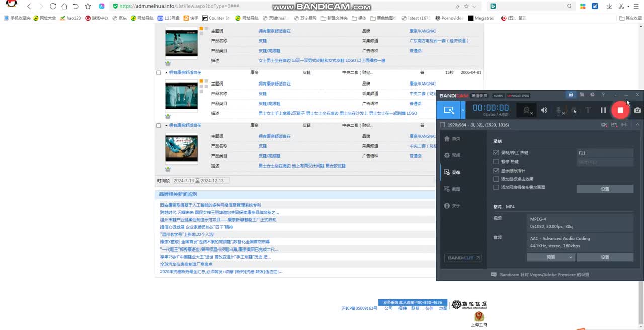Image resolution: width=644 pixels, height=330 pixels.
Task: Enable 添加鼠标点击效果 checkbox
Action: [496, 179]
